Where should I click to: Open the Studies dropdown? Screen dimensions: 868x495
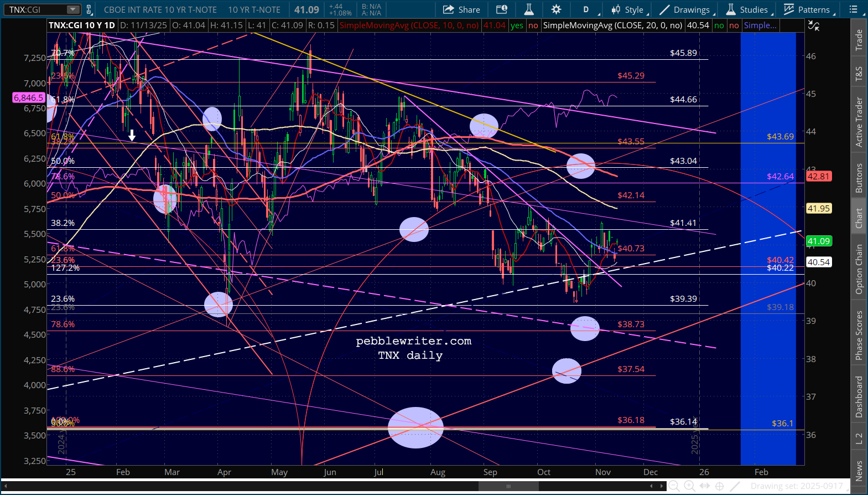point(747,9)
